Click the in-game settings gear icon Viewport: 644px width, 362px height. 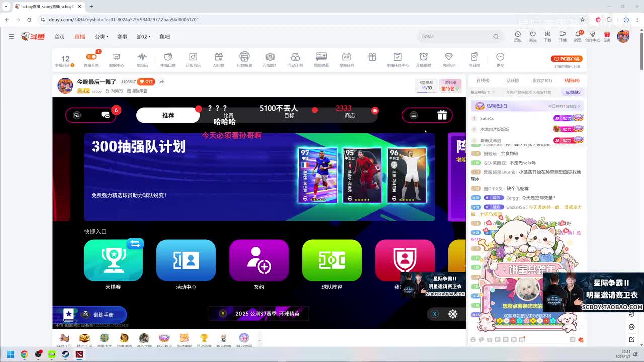[453, 314]
